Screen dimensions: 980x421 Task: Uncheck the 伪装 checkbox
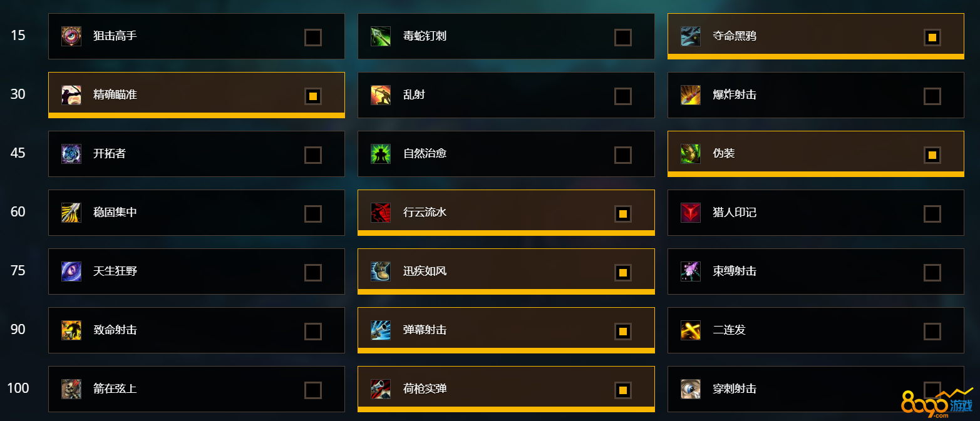932,155
